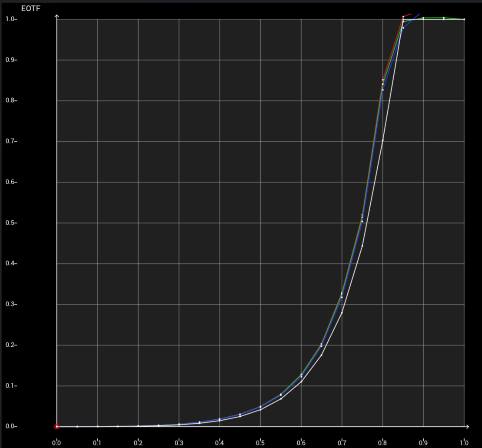Click the 0.9 tick label on the y-axis

coord(10,60)
